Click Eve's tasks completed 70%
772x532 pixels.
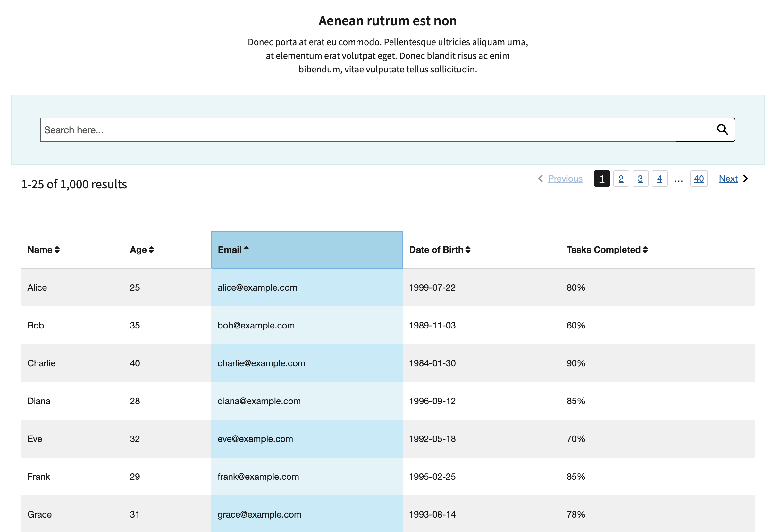coord(575,439)
